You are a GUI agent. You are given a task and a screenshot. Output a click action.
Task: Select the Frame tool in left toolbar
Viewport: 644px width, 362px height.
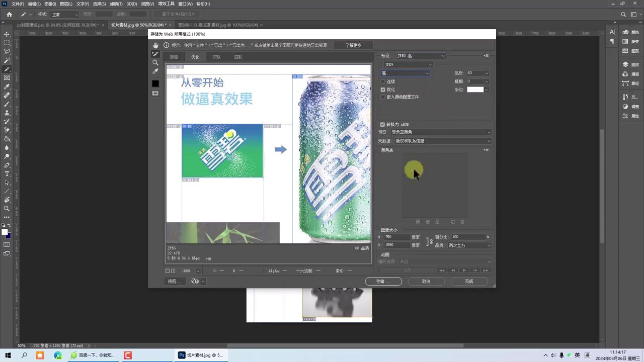tap(7, 78)
